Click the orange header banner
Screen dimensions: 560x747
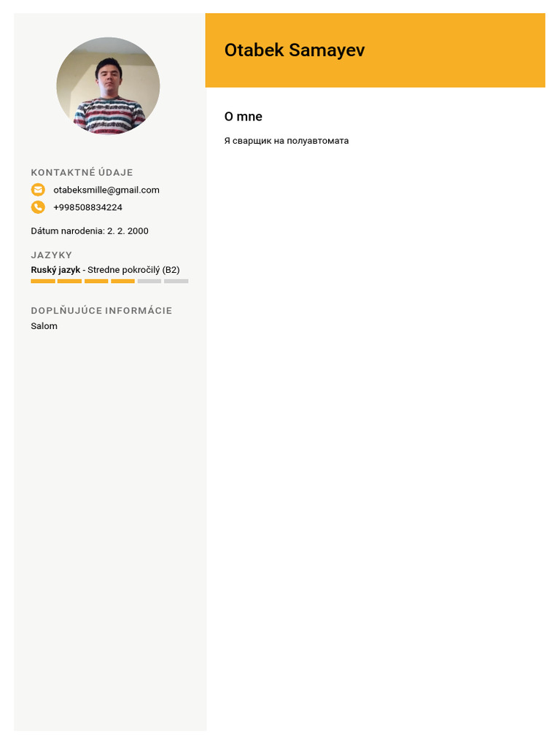(x=376, y=50)
